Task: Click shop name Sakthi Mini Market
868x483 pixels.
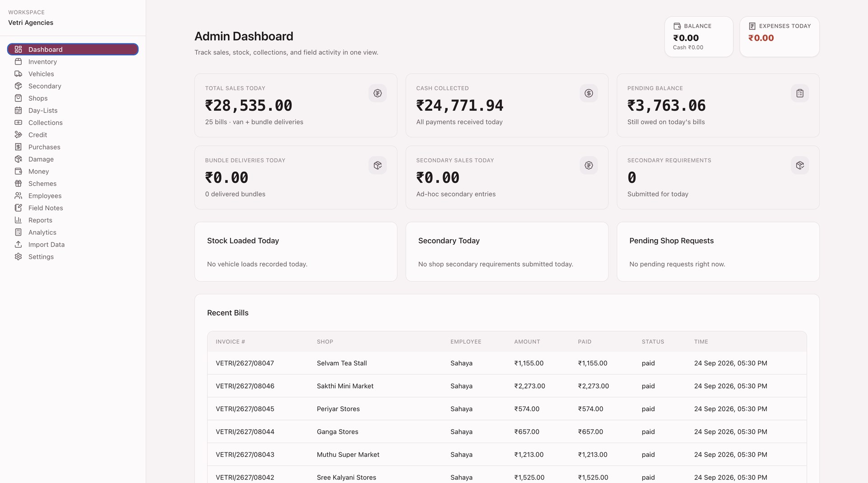Action: click(345, 386)
